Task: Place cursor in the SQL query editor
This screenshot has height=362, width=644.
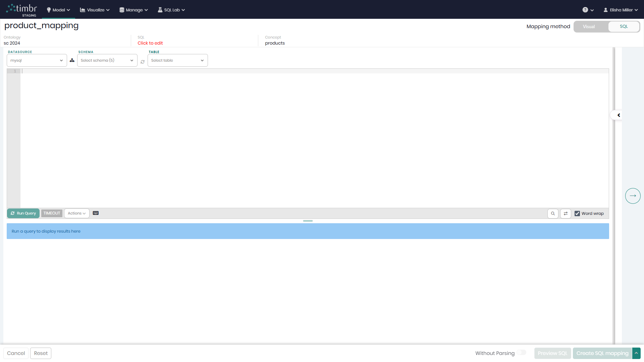Action: (302, 134)
